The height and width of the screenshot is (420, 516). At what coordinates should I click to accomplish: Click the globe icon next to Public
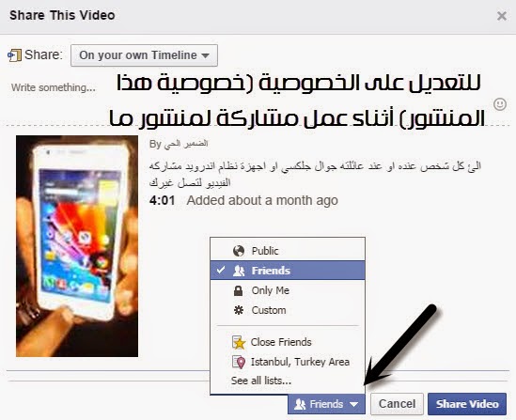(x=239, y=251)
